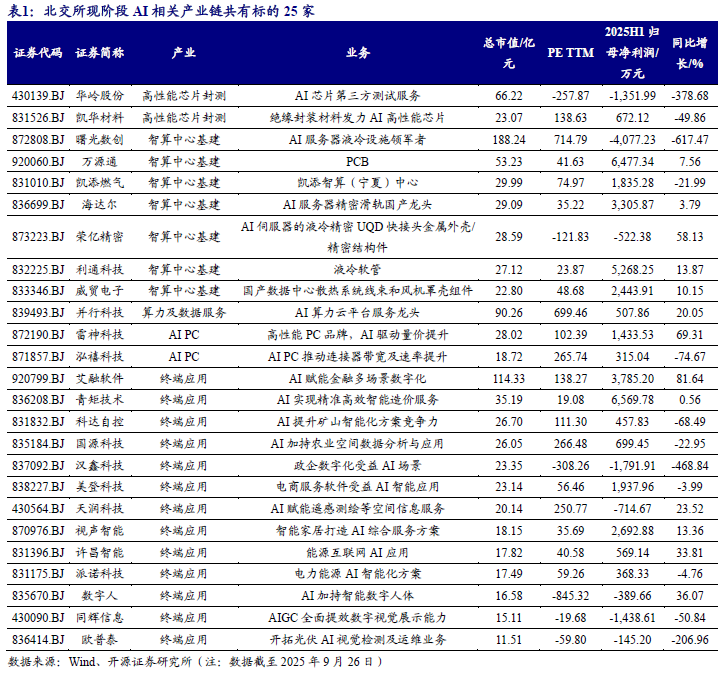Click PE TTM value -845.32
The width and height of the screenshot is (726, 673).
point(570,596)
